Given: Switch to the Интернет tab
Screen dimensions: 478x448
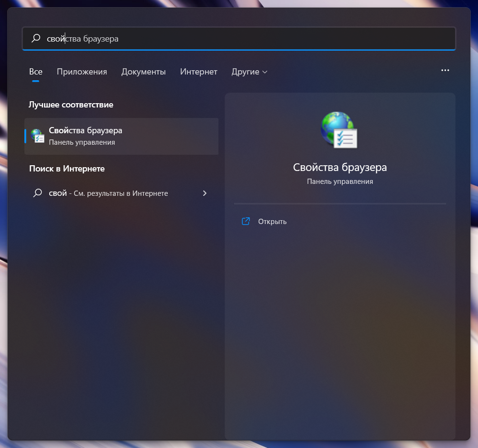Looking at the screenshot, I should 198,72.
